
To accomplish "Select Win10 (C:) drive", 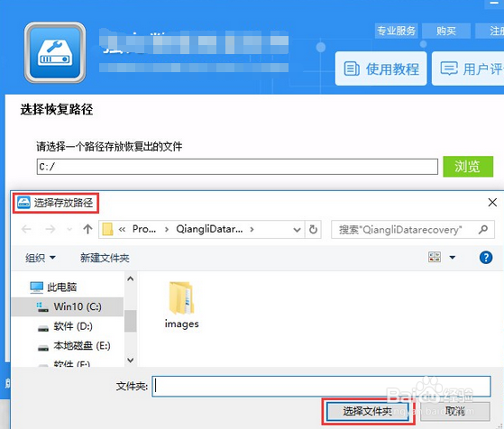I will (68, 307).
